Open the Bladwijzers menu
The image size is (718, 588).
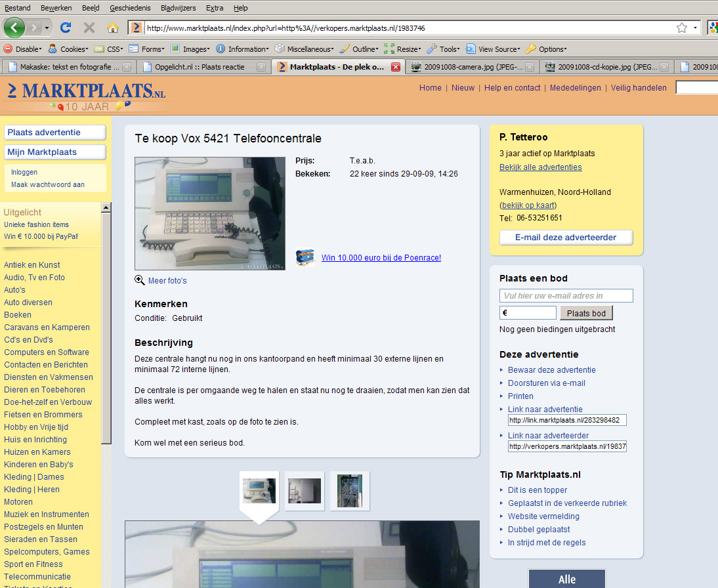tap(179, 8)
